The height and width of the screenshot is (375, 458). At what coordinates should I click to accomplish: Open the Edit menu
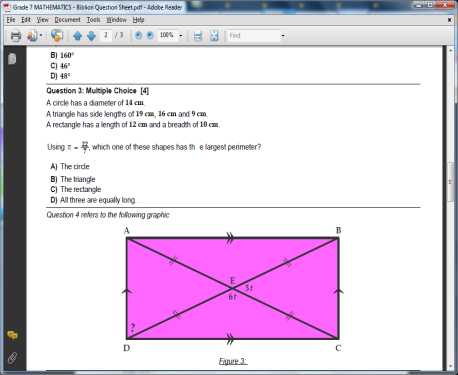tap(26, 20)
